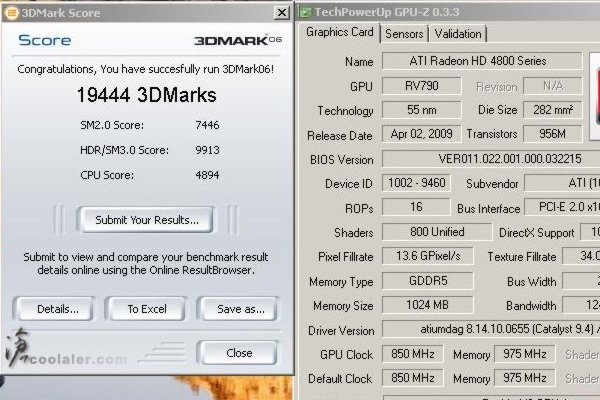This screenshot has height=400, width=600.
Task: Click the Memory Type field GDDR5
Action: pos(427,281)
